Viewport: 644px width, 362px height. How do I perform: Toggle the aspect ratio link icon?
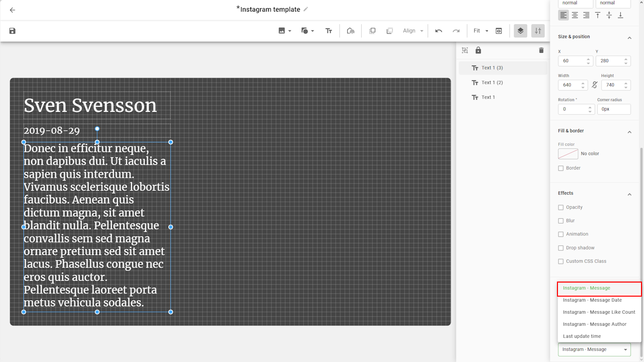pos(594,85)
